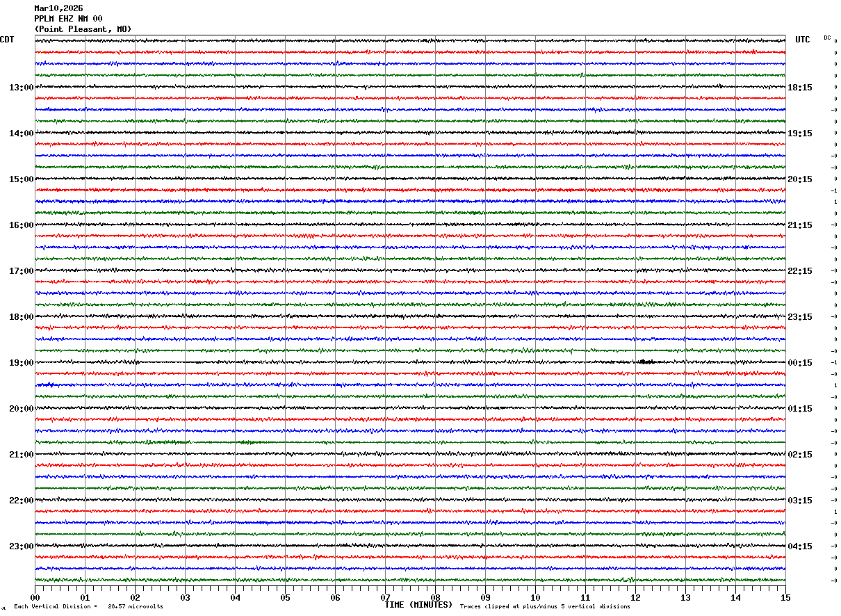Click minute 13 tick label on bottom axis
The height and width of the screenshot is (616, 841).
[x=685, y=597]
